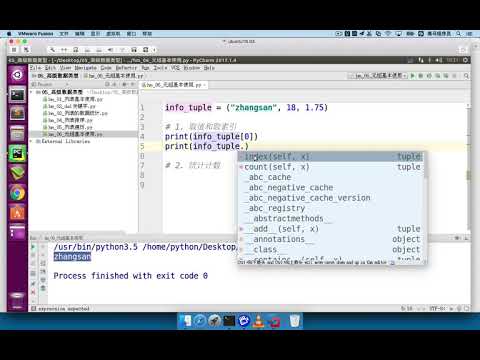
Task: Click red close icon in Run panel
Action: 33,292
